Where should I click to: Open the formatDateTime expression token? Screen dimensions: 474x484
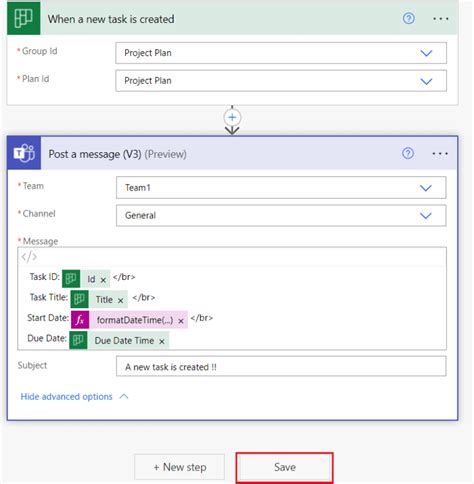point(129,320)
